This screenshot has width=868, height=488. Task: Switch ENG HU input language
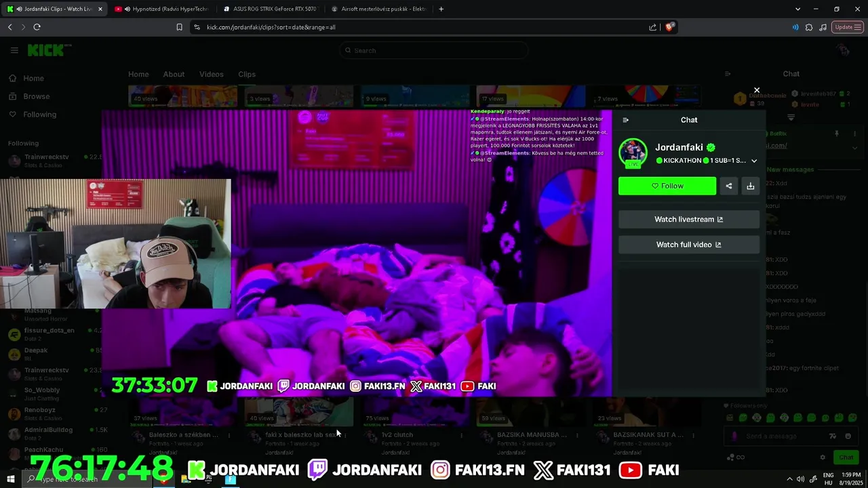(828, 479)
